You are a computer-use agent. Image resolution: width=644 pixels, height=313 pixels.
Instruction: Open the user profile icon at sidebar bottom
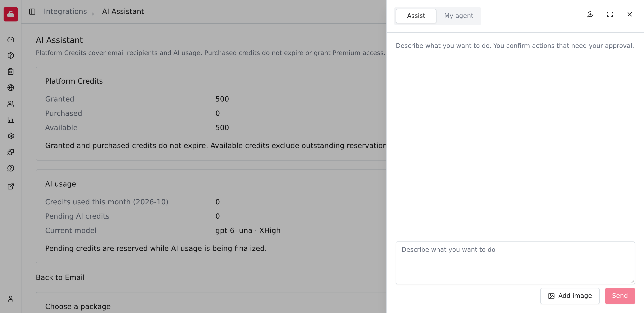tap(11, 299)
